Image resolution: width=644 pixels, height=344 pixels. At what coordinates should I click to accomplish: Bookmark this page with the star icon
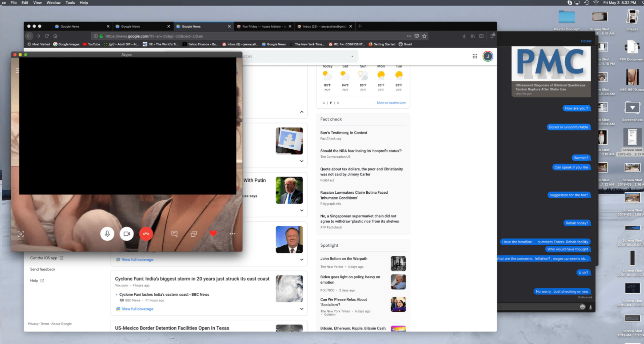point(424,36)
